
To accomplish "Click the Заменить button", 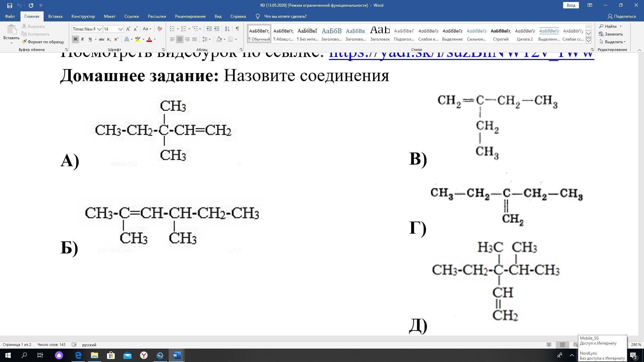I will pos(610,34).
